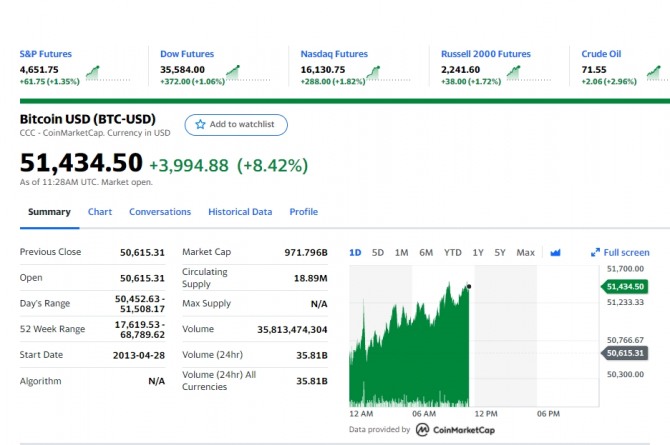Add Bitcoin USD to watchlist

[236, 124]
